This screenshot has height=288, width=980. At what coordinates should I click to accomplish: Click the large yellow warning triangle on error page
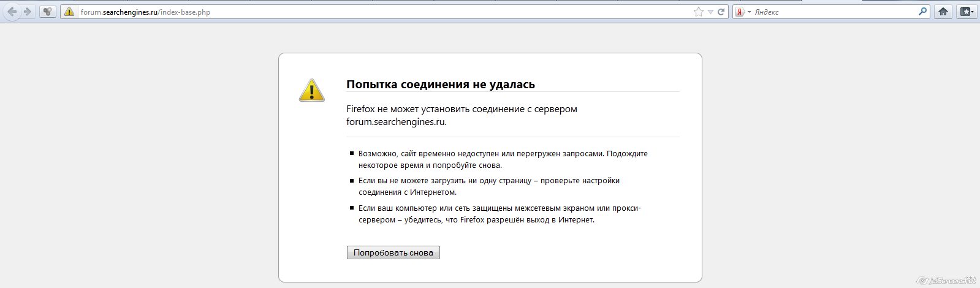click(311, 90)
